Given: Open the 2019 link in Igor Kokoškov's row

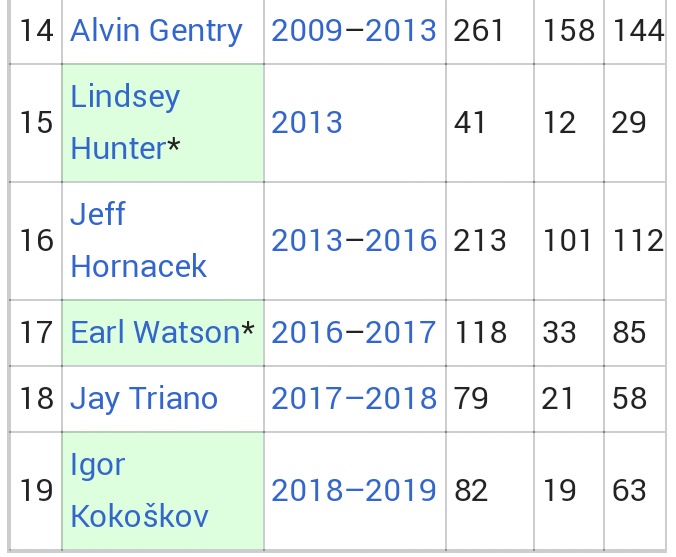Looking at the screenshot, I should pyautogui.click(x=401, y=490).
